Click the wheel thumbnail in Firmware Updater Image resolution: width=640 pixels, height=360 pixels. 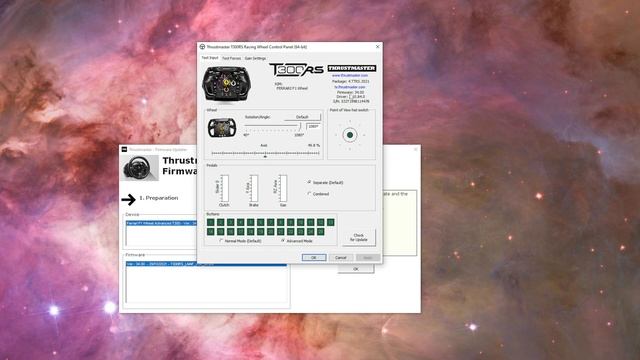140,167
